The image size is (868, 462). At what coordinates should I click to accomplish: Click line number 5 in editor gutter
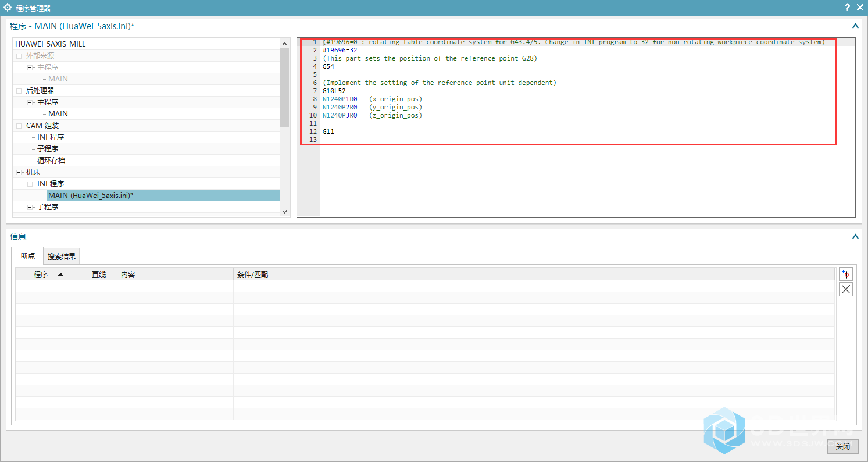(315, 74)
